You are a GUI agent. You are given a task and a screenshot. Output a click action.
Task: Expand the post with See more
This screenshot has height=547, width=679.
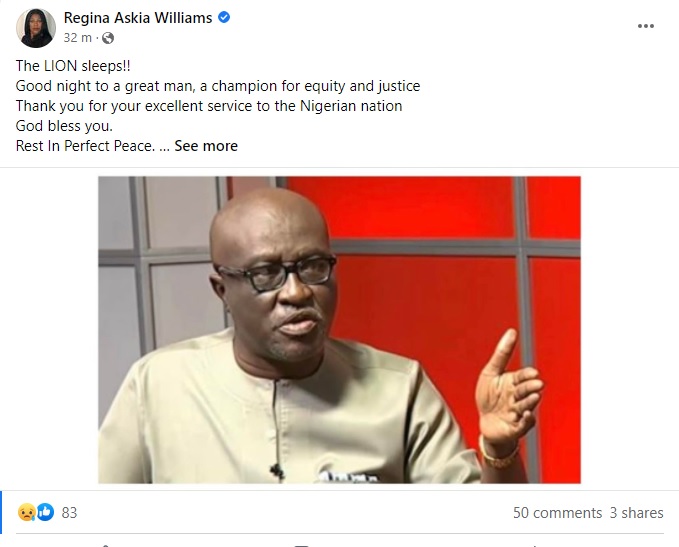(x=206, y=146)
